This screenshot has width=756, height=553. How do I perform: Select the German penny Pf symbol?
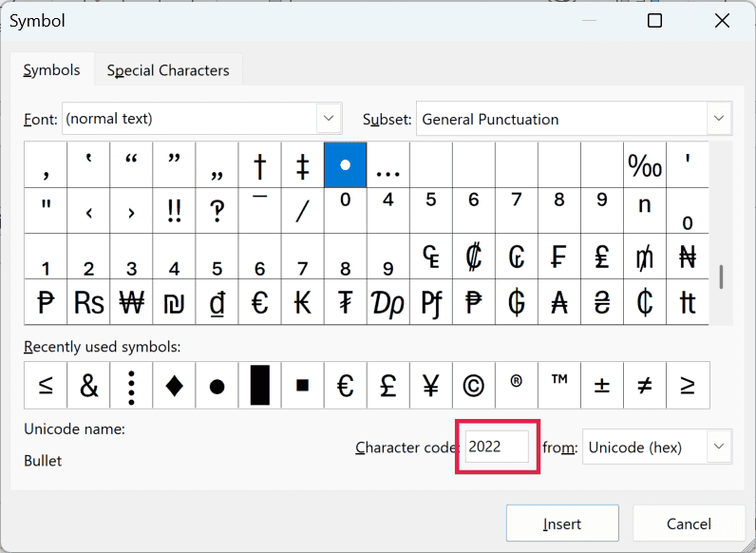(x=431, y=302)
